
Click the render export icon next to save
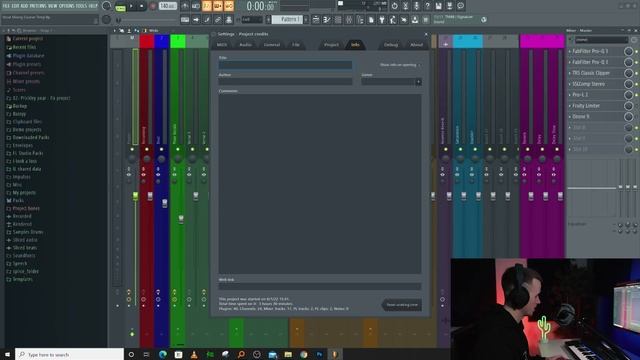[x=449, y=6]
